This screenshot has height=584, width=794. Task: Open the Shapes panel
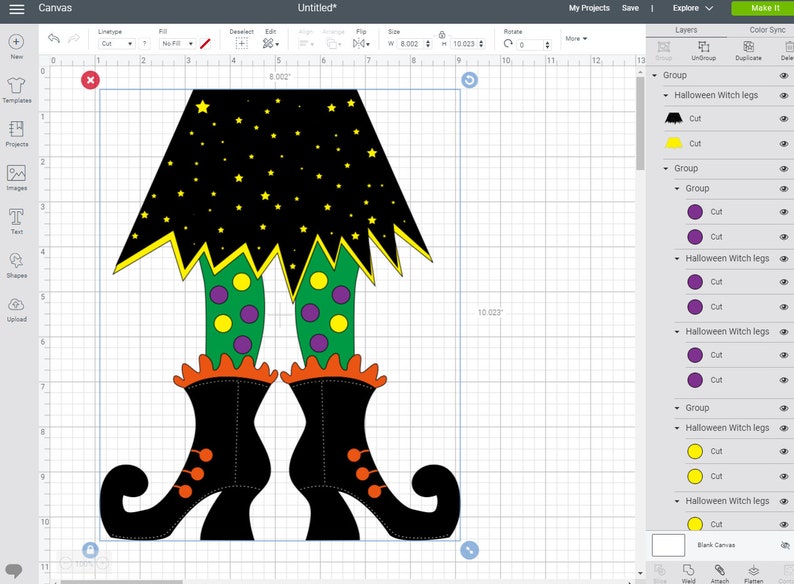16,265
